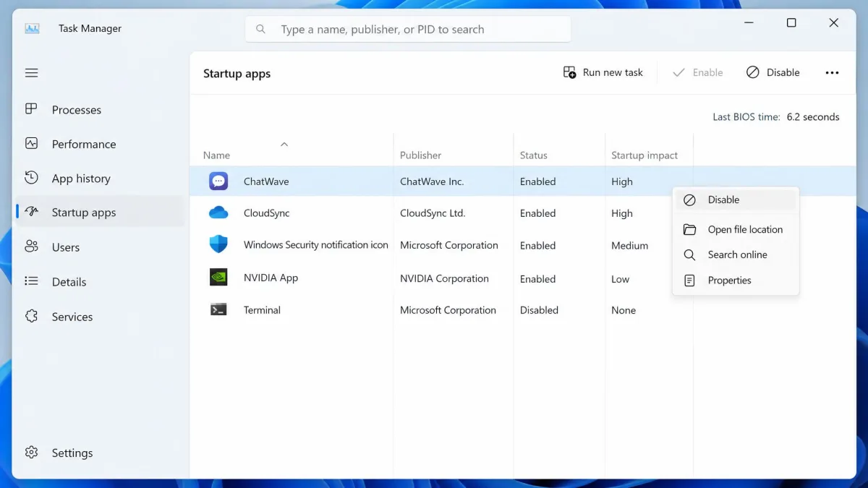Click ChatWave Inc. publisher cell
Image resolution: width=868 pixels, height=488 pixels.
(x=432, y=181)
